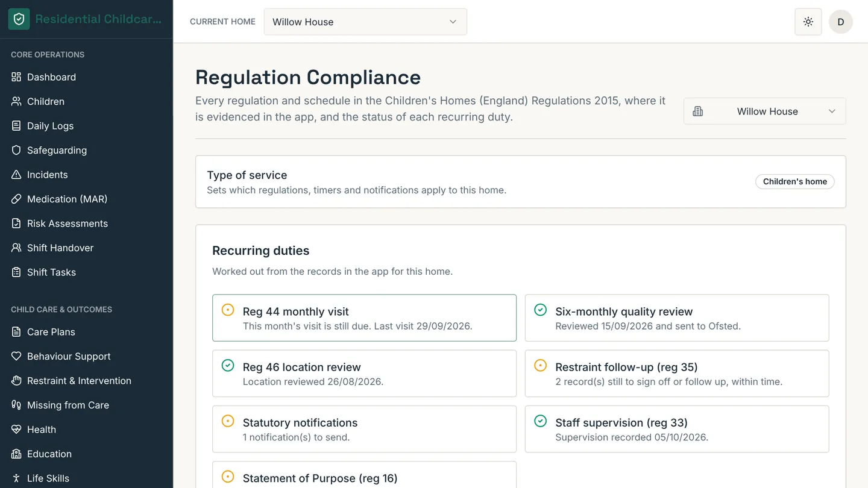The height and width of the screenshot is (488, 868).
Task: Click the Missing from Care footprints icon
Action: point(16,405)
